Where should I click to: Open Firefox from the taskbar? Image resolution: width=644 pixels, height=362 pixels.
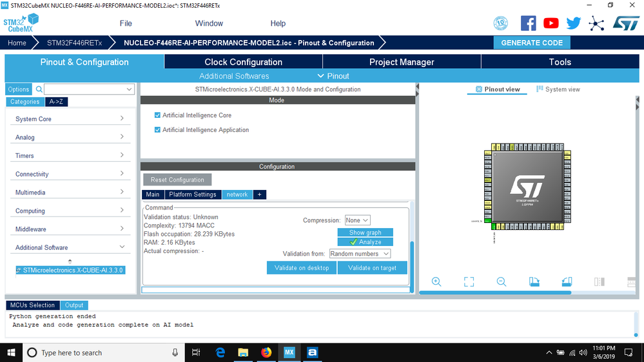pos(266,352)
